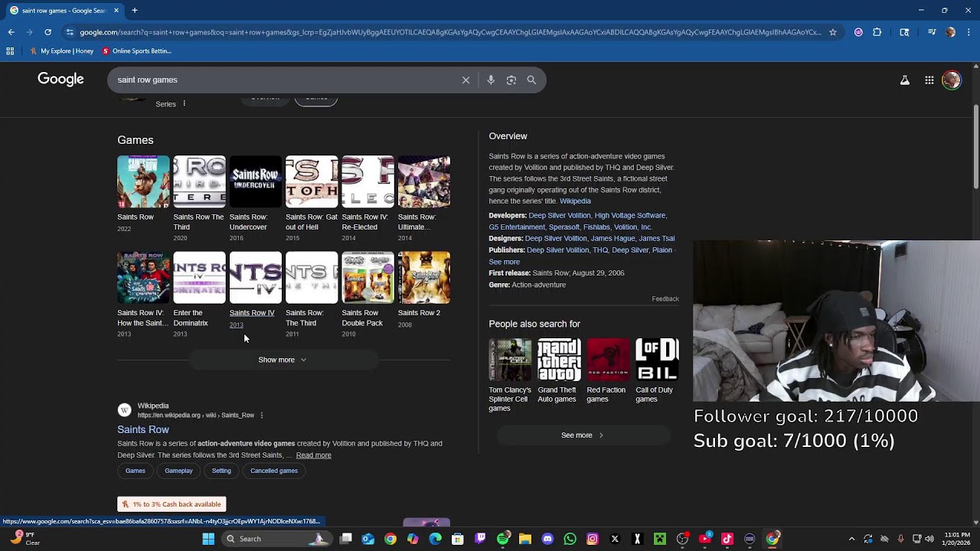Viewport: 980px width, 551px height.
Task: Open a new browser tab
Action: click(135, 11)
